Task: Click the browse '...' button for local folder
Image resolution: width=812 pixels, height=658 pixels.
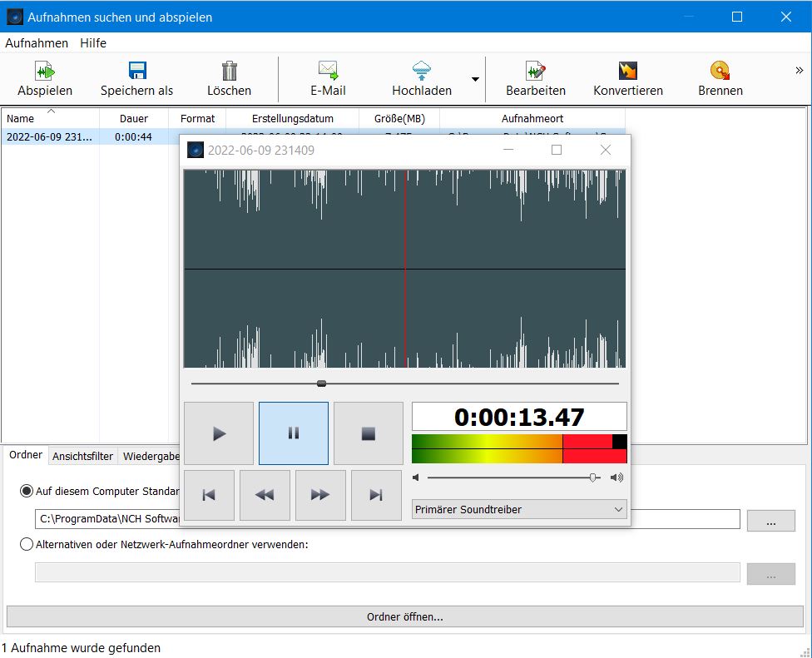Action: [770, 521]
